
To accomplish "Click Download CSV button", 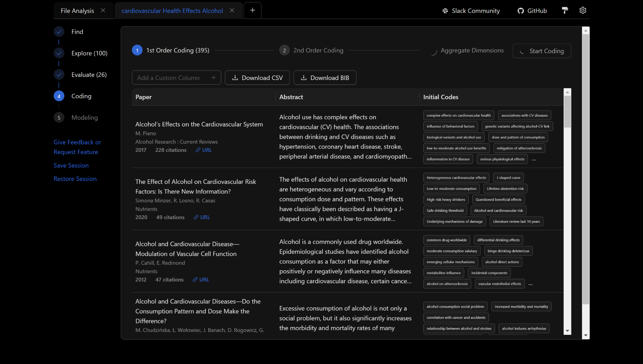I will [x=257, y=78].
